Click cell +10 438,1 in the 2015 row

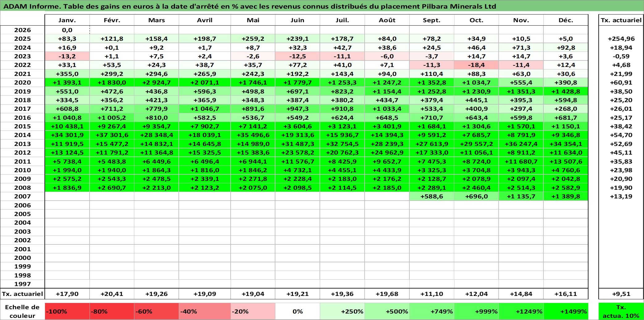67,126
